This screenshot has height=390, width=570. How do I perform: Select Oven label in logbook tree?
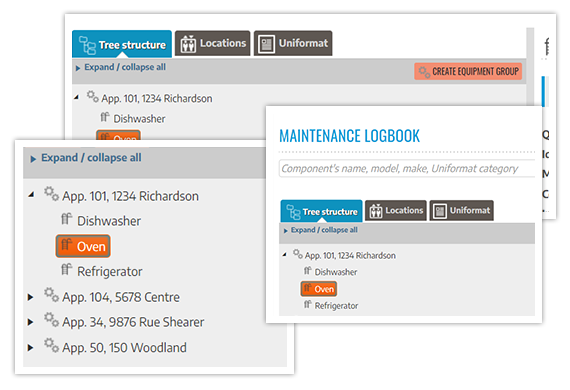tap(324, 289)
